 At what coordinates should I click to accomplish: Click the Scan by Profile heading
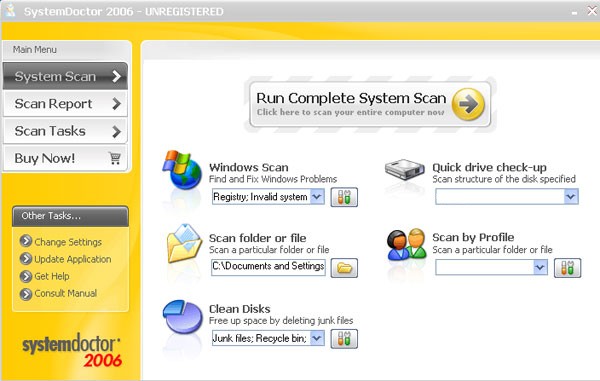(x=473, y=238)
